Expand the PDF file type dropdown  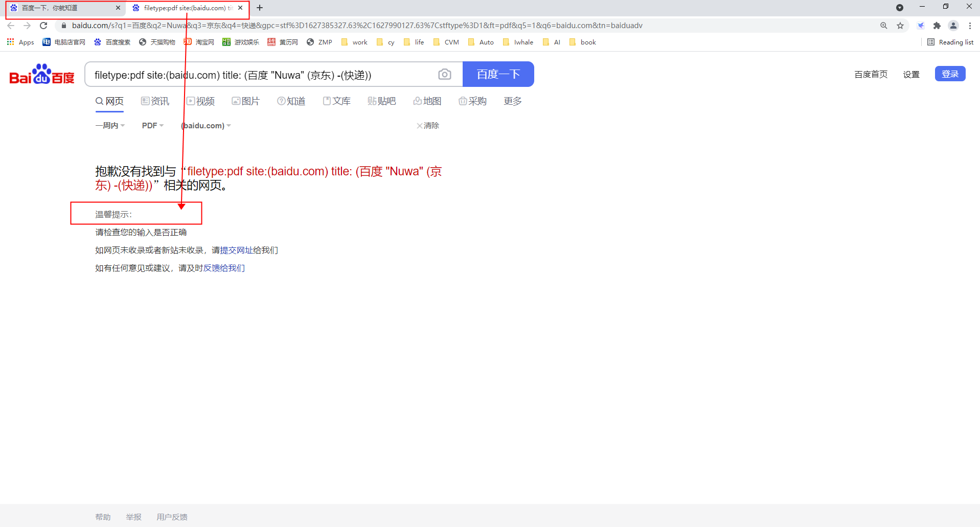click(153, 126)
